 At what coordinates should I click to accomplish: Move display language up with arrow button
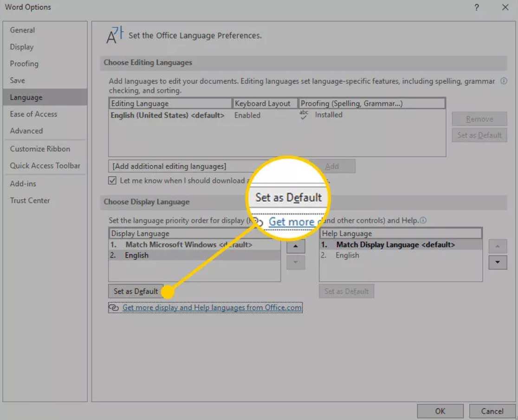tap(296, 246)
